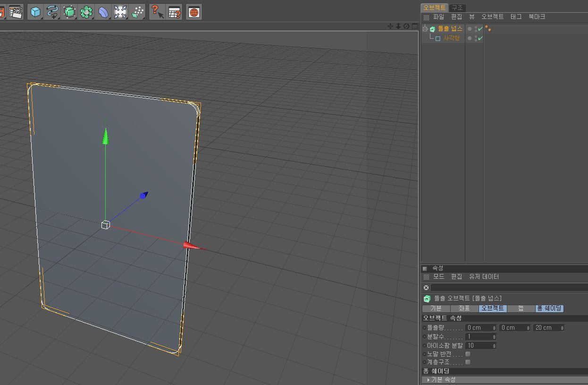Click the attribute search input field

pos(509,288)
